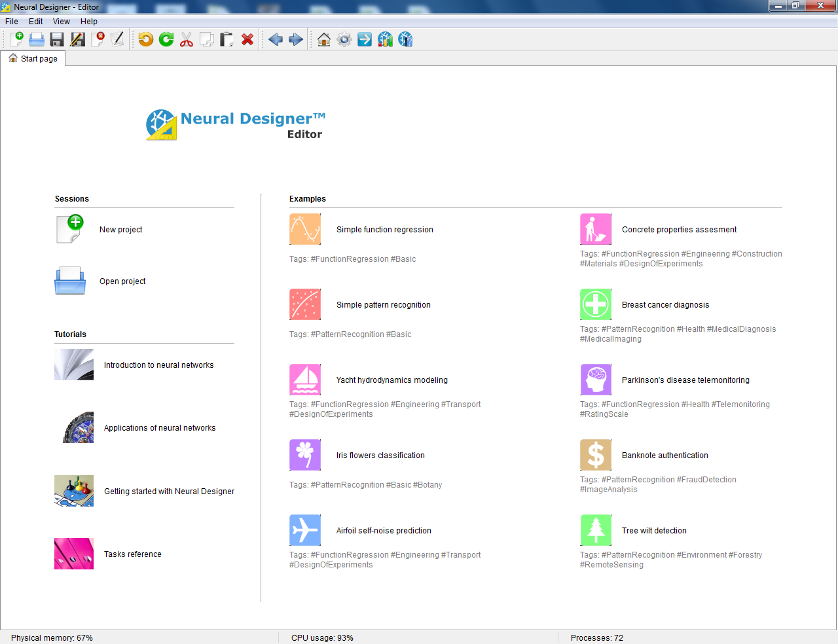Click Open project large folder icon
The image size is (838, 644).
[70, 281]
